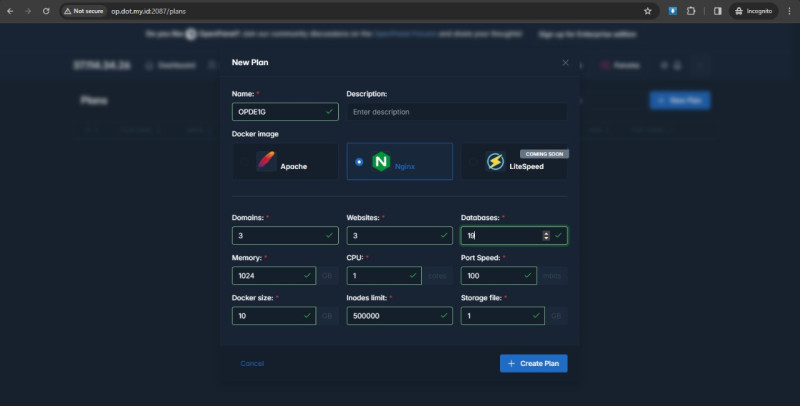Select the Apache docker image icon

pos(266,161)
